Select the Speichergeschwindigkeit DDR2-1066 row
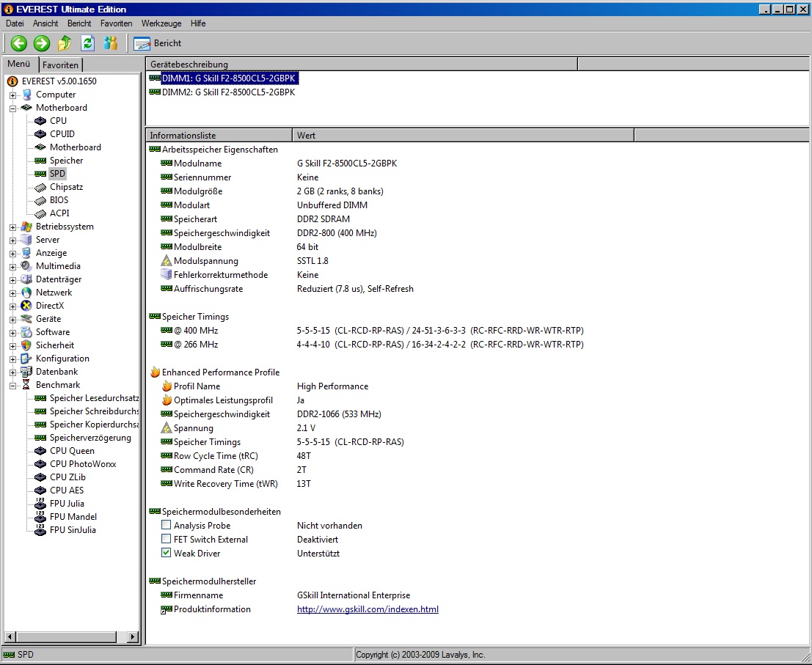The width and height of the screenshot is (812, 665). pos(271,414)
